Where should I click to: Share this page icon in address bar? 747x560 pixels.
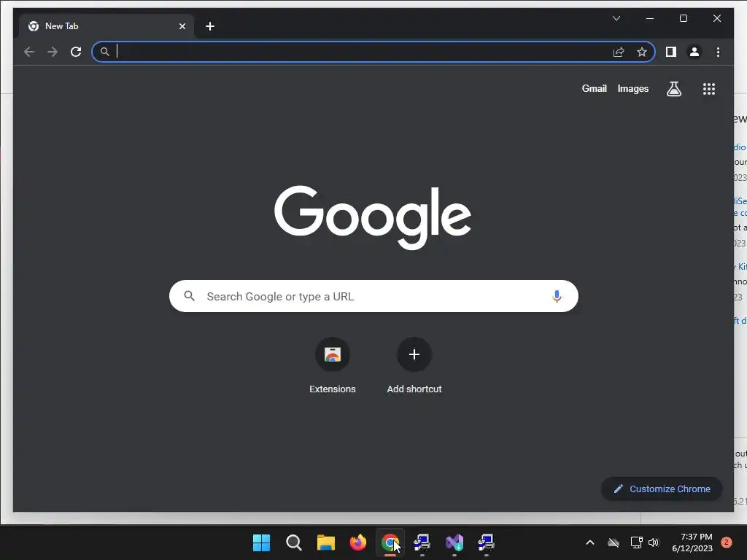tap(619, 52)
